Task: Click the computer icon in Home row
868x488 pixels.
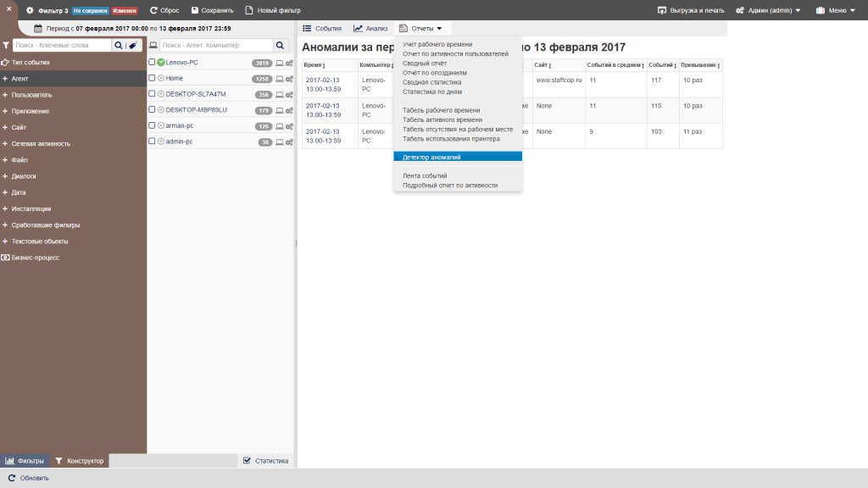Action: (x=279, y=79)
